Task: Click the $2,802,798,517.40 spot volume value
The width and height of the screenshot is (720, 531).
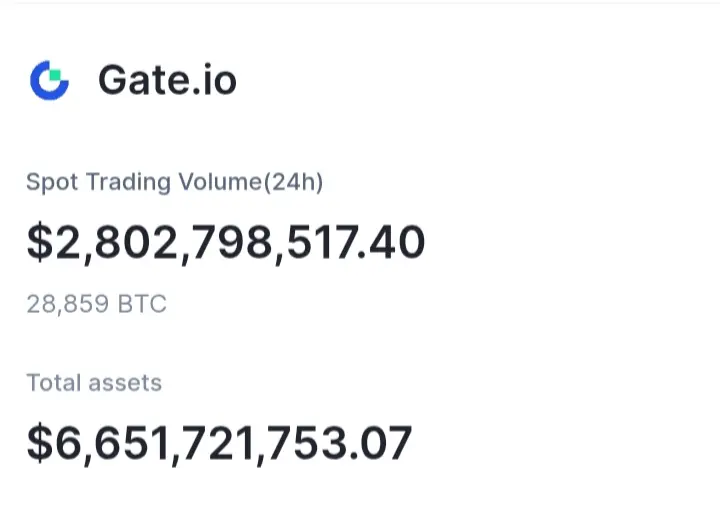Action: [225, 243]
